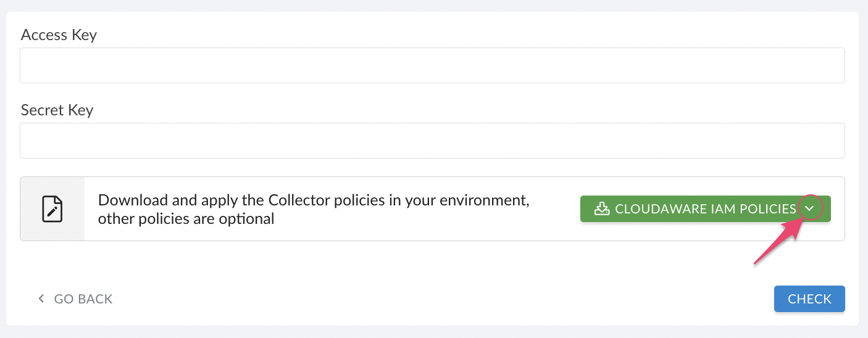
Task: Click the left chevron icon before Go Back
Action: tap(41, 299)
